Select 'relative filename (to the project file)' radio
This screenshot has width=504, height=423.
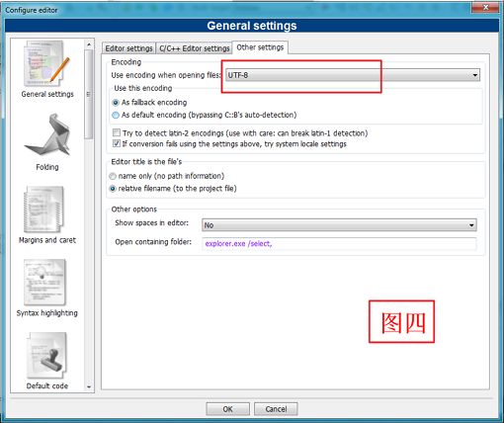113,189
